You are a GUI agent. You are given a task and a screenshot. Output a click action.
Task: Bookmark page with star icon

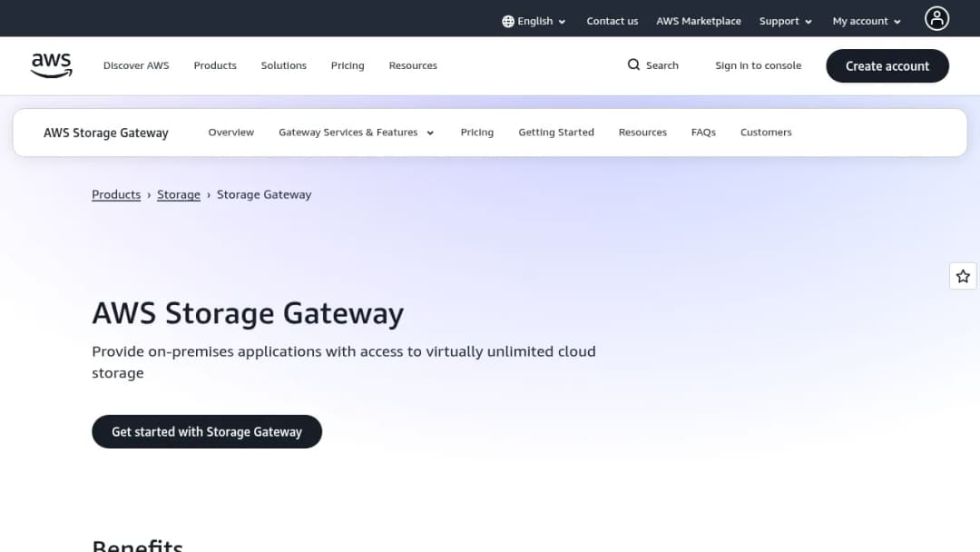[x=963, y=276]
